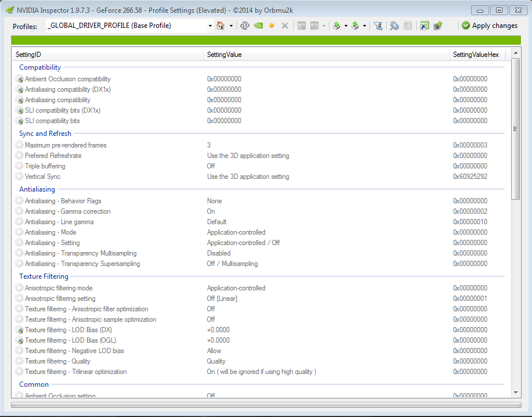Click the vertical scrollbar down arrow

pyautogui.click(x=516, y=393)
